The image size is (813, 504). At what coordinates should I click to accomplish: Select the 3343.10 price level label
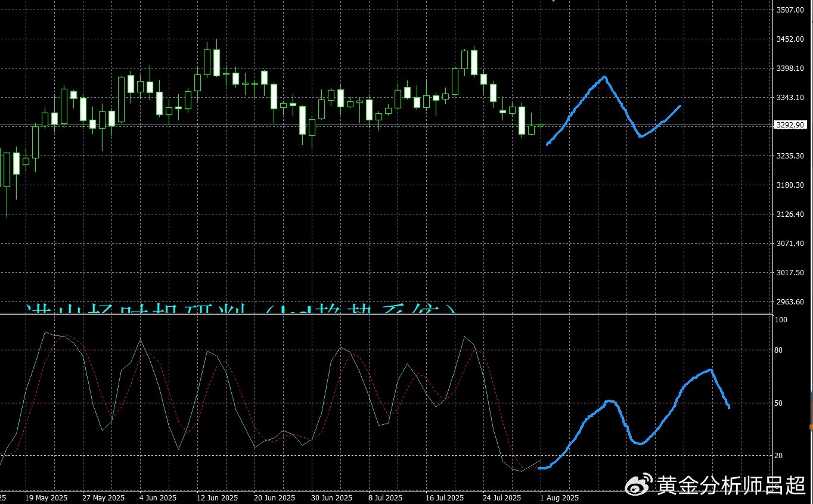click(789, 98)
